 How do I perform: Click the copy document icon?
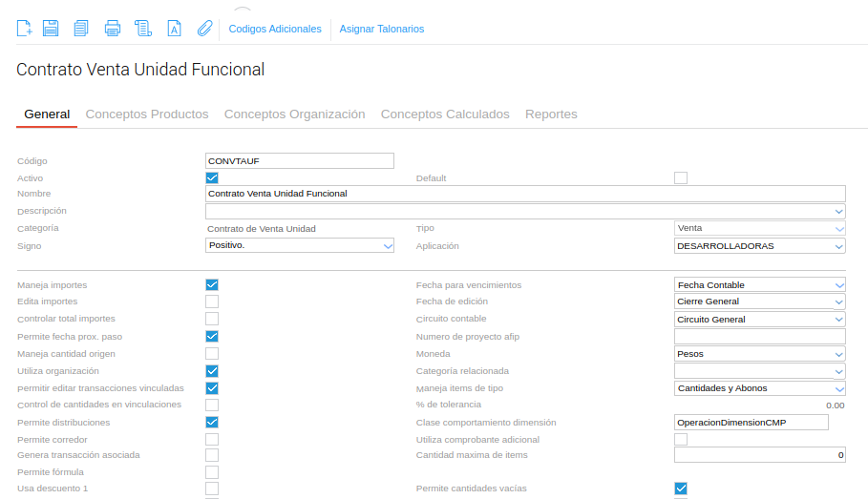click(x=81, y=28)
